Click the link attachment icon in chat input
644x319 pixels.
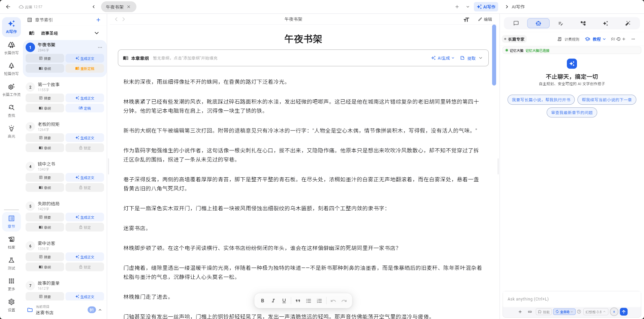pyautogui.click(x=530, y=312)
